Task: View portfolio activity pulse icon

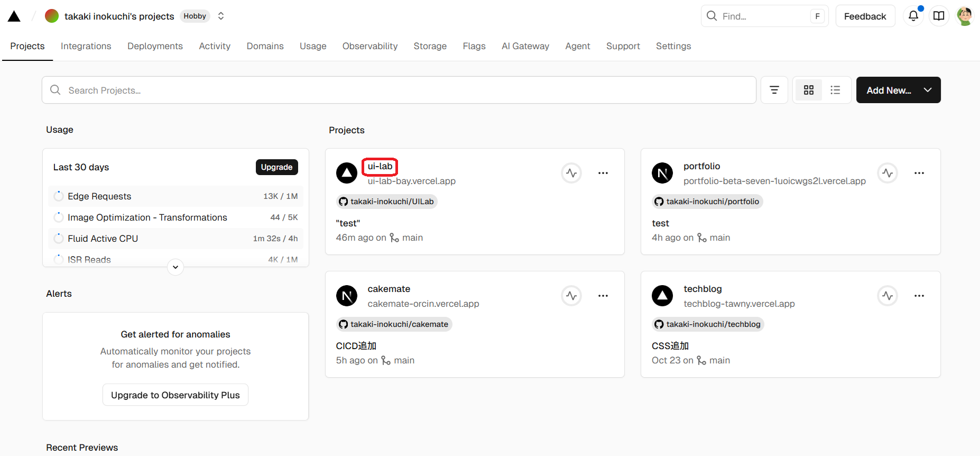Action: tap(887, 173)
